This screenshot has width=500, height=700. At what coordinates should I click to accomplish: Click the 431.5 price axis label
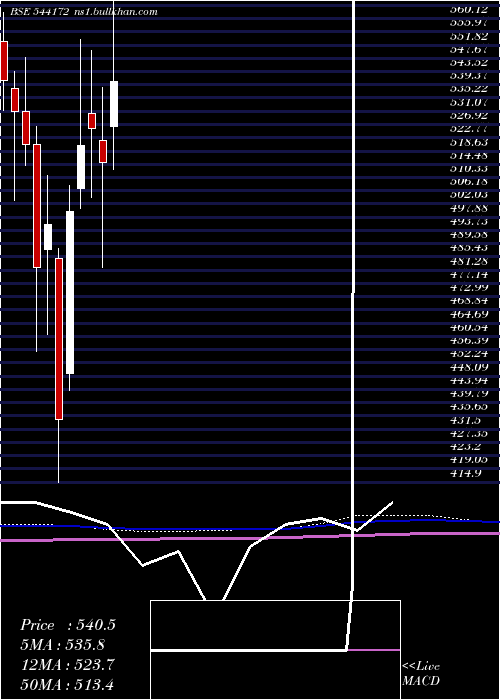(465, 421)
